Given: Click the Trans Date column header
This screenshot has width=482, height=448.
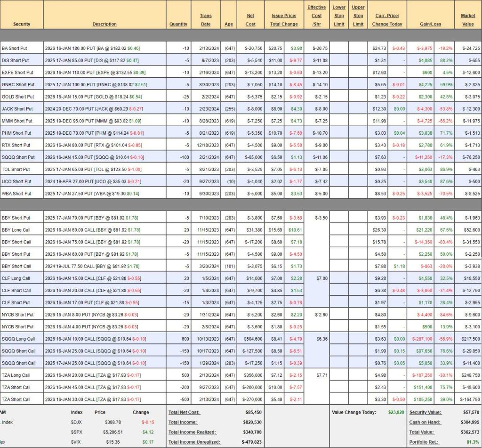Looking at the screenshot, I should pos(206,20).
